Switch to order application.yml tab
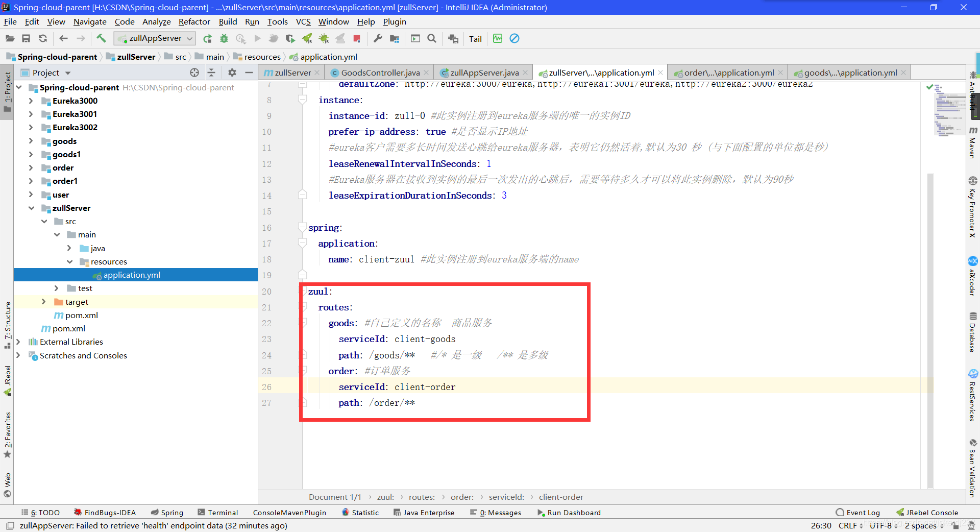Screen dimensions: 980x532 [x=728, y=72]
